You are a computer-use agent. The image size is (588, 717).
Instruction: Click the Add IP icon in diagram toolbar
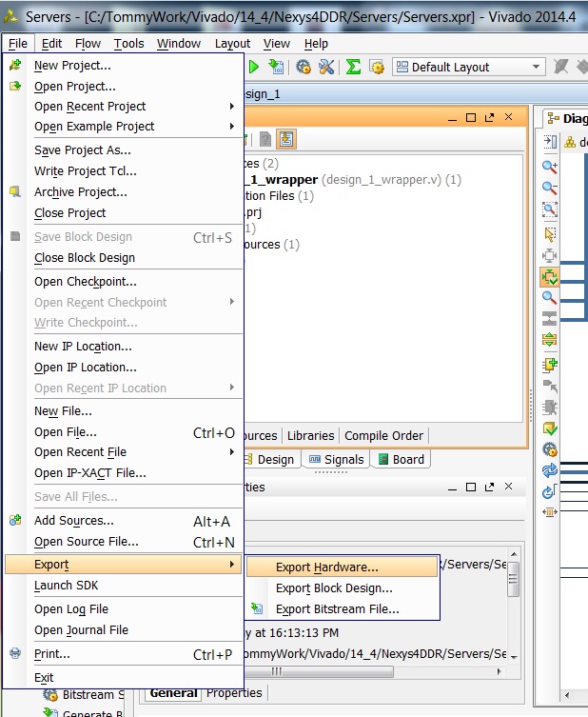click(550, 365)
